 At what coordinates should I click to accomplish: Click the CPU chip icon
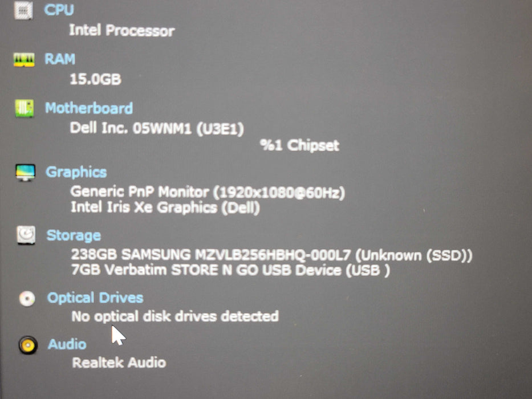click(23, 10)
